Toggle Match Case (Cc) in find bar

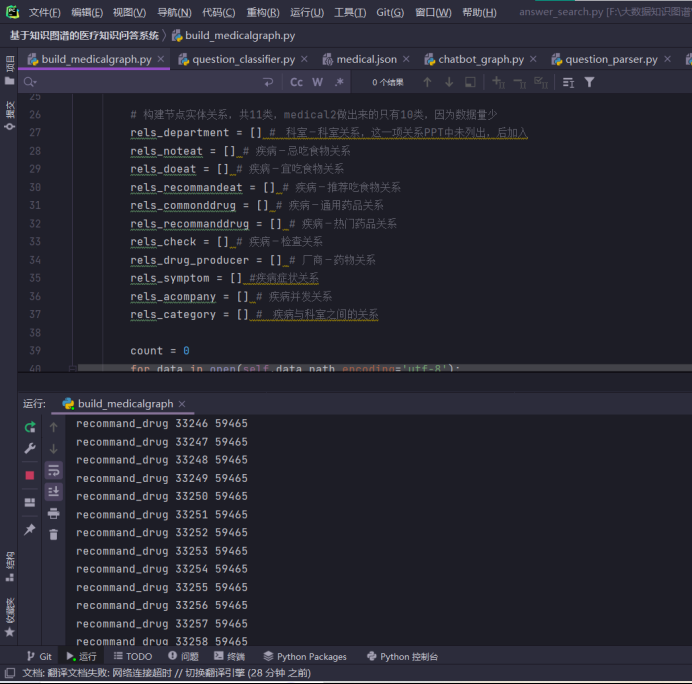pos(296,82)
